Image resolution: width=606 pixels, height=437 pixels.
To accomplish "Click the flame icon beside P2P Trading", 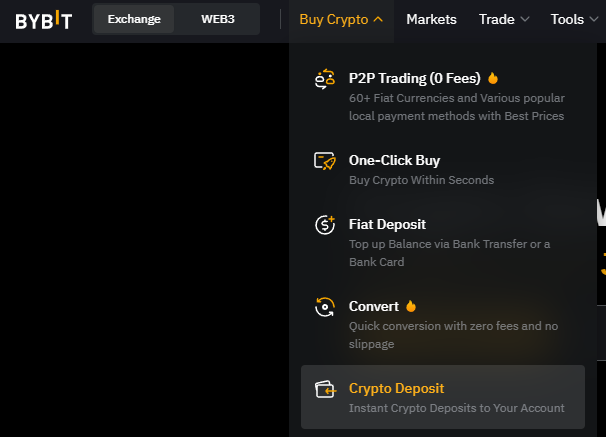I will 493,78.
